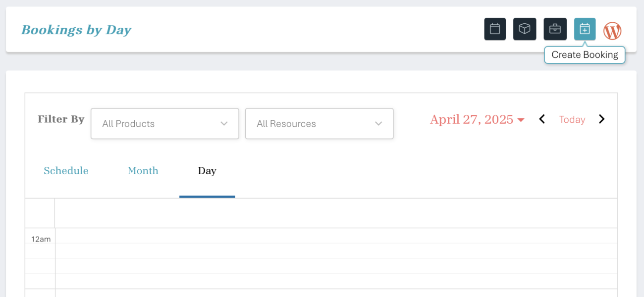This screenshot has width=644, height=297.
Task: Go to the previous day arrow
Action: coord(542,119)
